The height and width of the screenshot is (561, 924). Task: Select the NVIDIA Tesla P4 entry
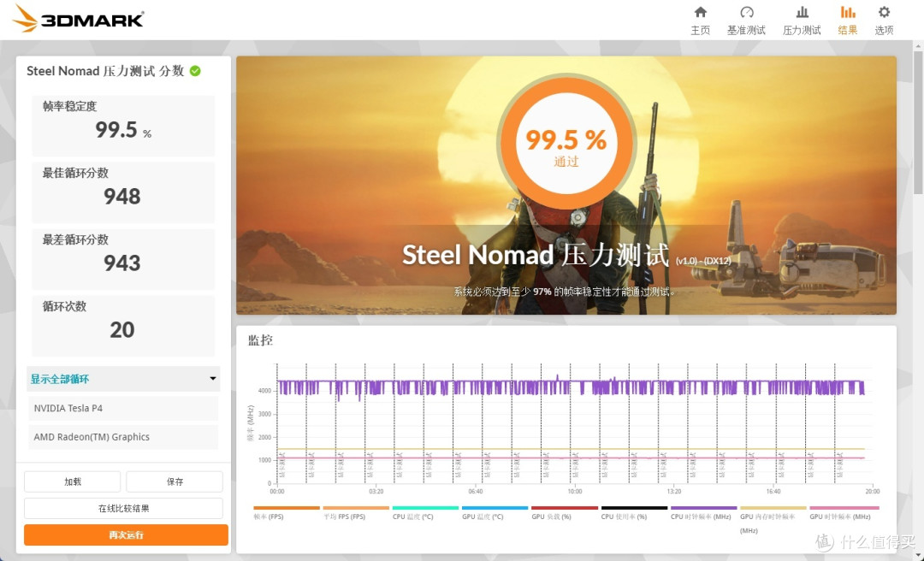(123, 408)
